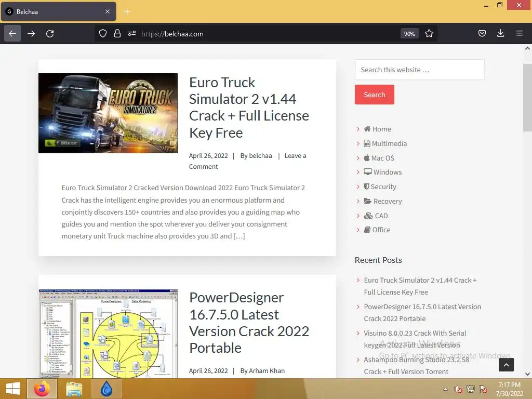Open recent post Visuino 8.0.0.23 Crack
This screenshot has width=532, height=399.
click(x=415, y=339)
